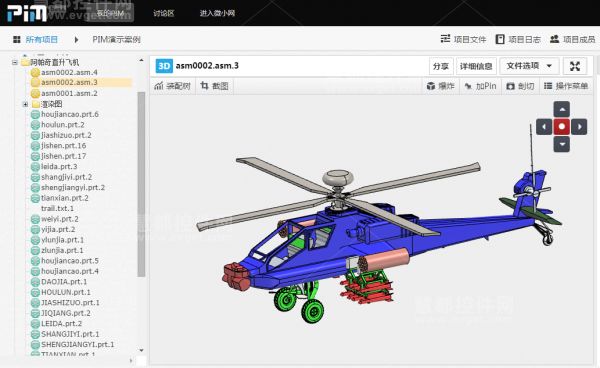The height and width of the screenshot is (368, 600).
Task: Select houlun.prt.2 file
Action: tap(63, 125)
